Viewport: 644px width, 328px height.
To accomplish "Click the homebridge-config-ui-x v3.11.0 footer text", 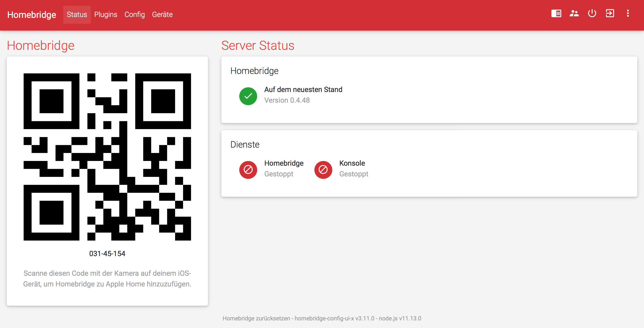I will [334, 318].
